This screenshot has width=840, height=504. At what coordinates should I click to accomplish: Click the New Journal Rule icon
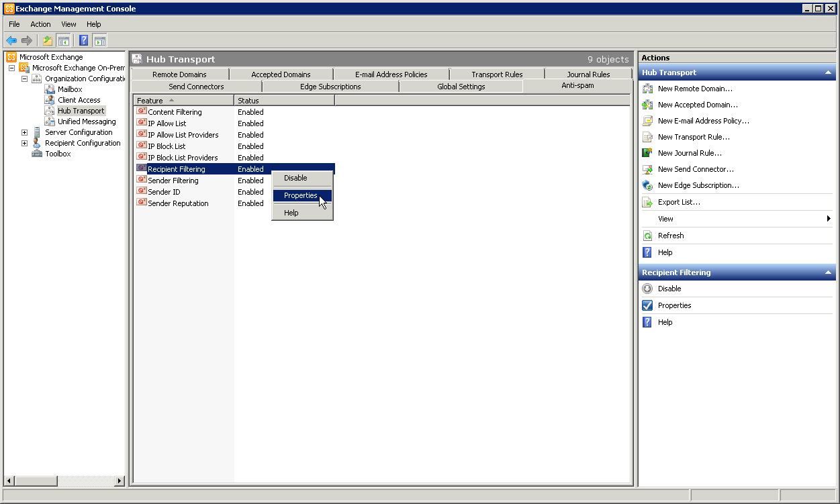pos(648,153)
